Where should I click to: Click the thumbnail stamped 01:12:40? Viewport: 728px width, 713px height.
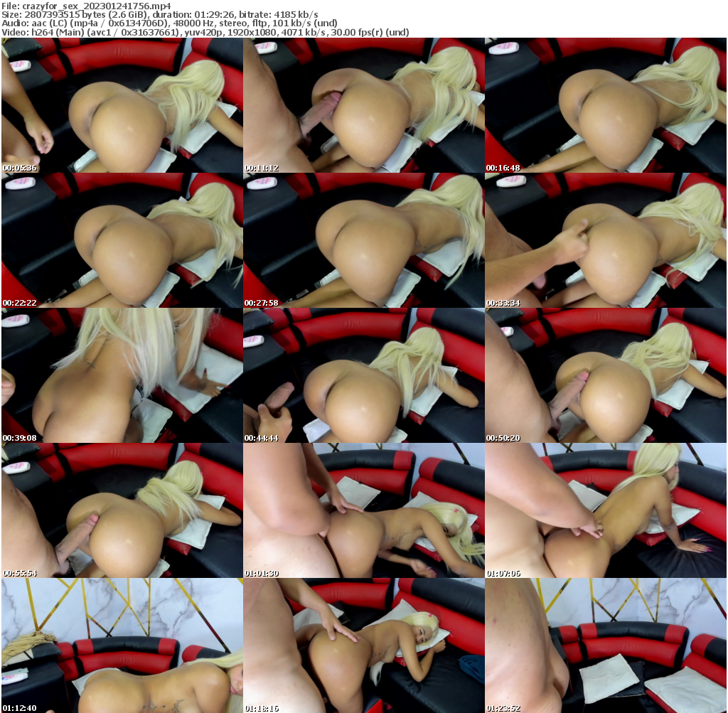tap(121, 647)
